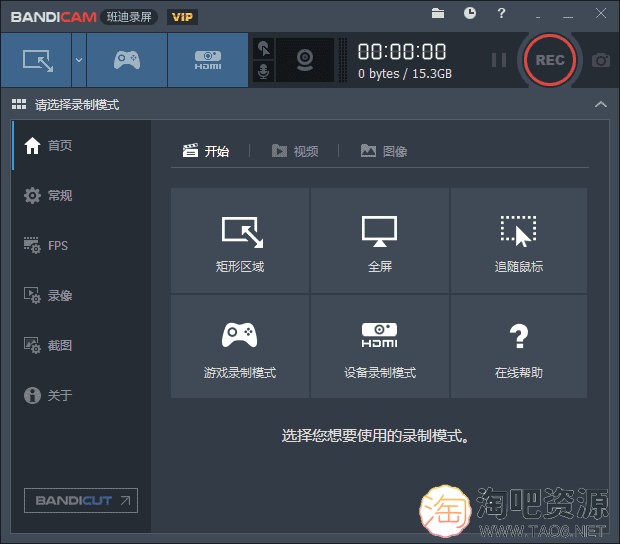Click the BANDICAM logo in title bar

(x=54, y=17)
